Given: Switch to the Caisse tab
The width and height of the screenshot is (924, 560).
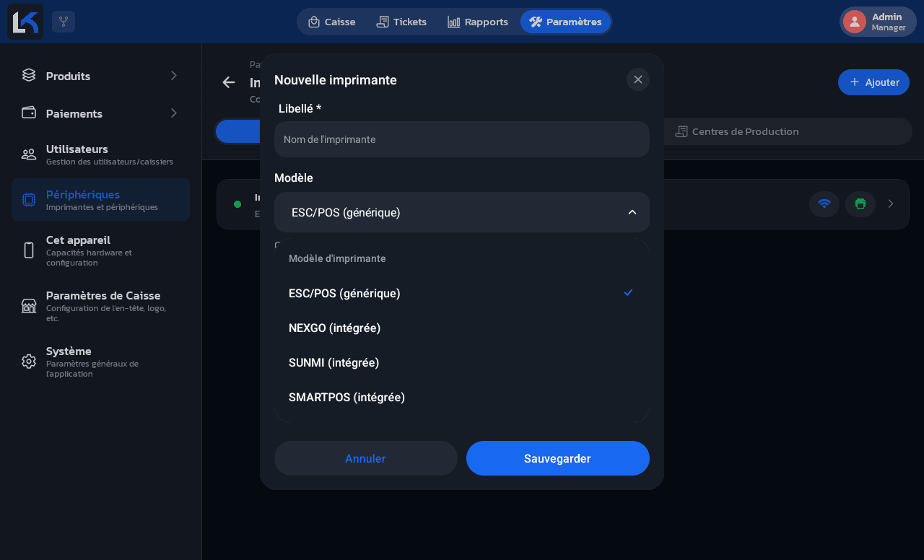Looking at the screenshot, I should pyautogui.click(x=332, y=22).
